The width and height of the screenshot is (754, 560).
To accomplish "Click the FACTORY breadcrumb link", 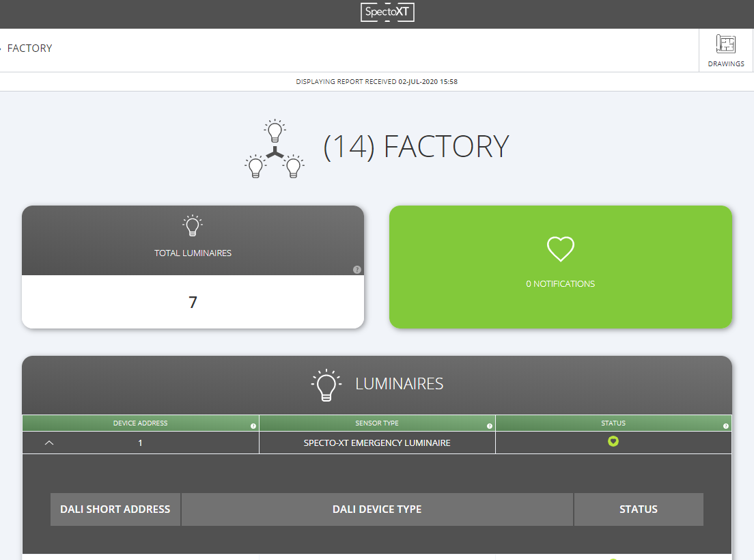I will (x=30, y=48).
